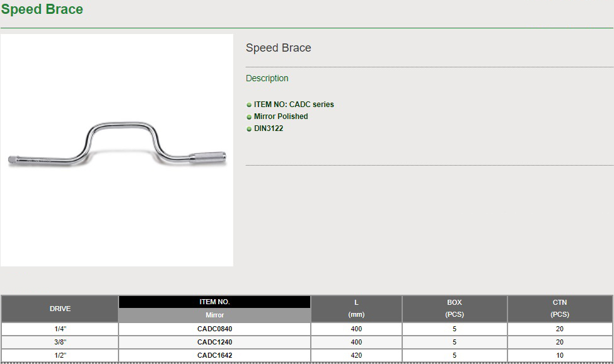Click the CTN (PCS) column header
This screenshot has height=364, width=614.
click(560, 309)
